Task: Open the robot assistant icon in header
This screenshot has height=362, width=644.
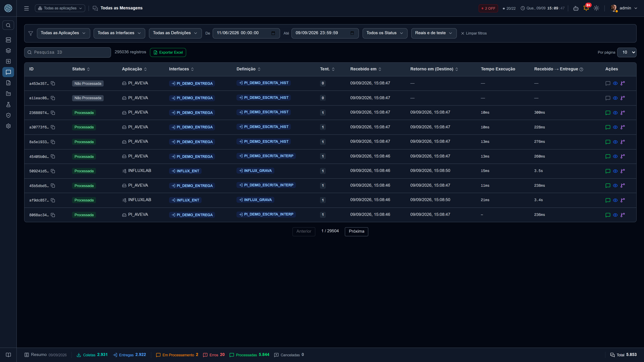Action: pyautogui.click(x=576, y=8)
